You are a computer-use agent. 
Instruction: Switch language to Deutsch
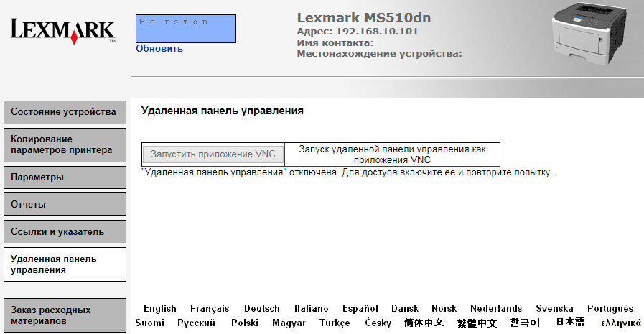tap(261, 309)
